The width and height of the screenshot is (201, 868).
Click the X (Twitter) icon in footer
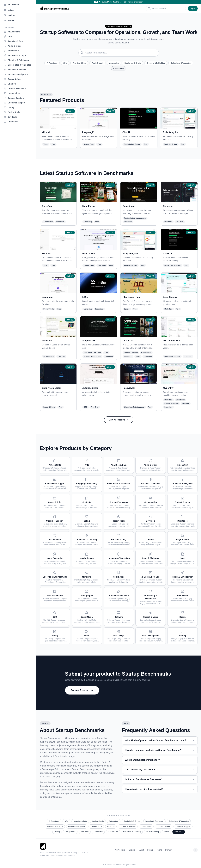pyautogui.click(x=195, y=850)
